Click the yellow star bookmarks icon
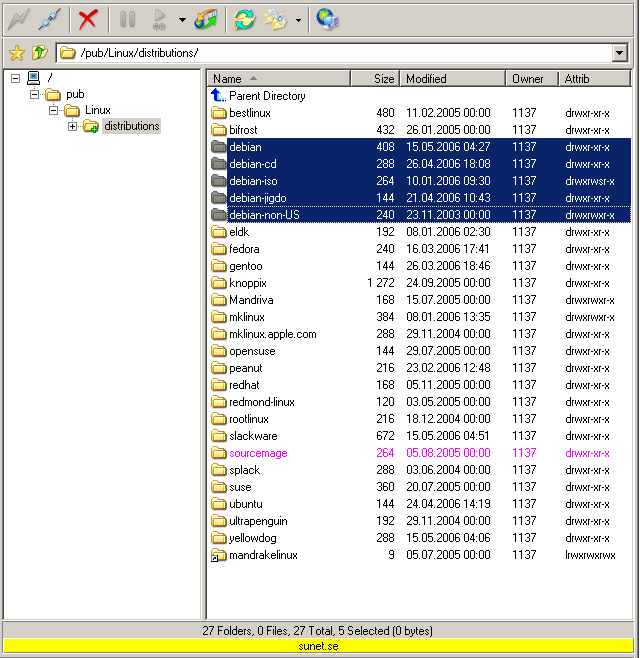Screen dimensions: 640x658 pyautogui.click(x=16, y=53)
